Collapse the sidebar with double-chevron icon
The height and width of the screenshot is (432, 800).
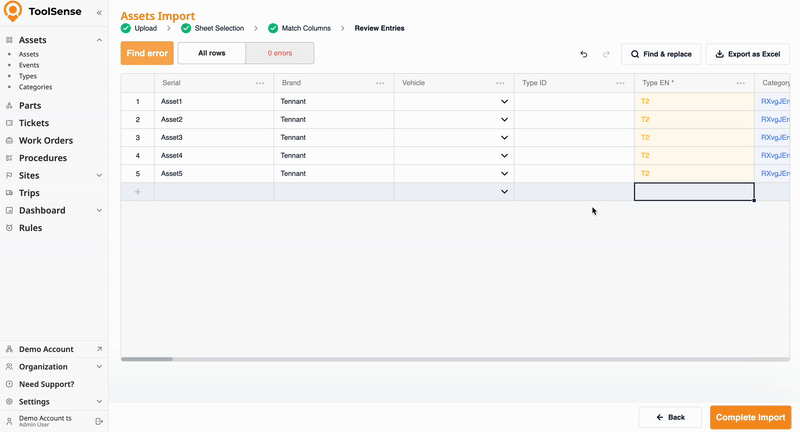(x=99, y=12)
